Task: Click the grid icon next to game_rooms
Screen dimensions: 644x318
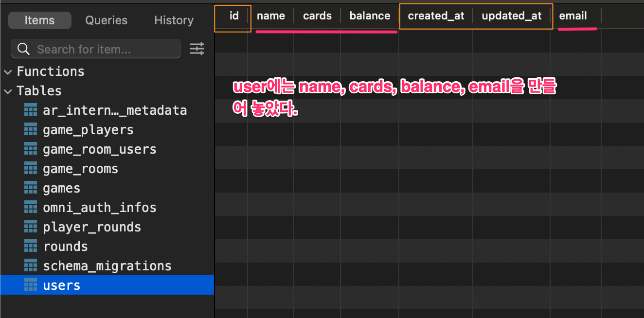Action: coord(30,168)
